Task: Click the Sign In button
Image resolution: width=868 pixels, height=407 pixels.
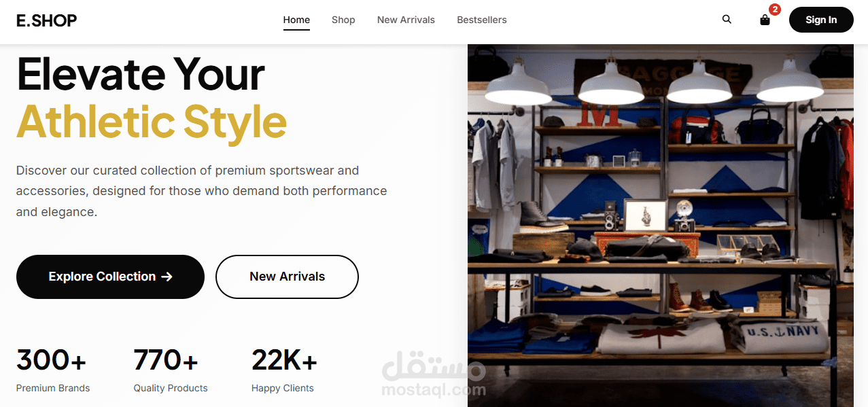Action: click(821, 20)
